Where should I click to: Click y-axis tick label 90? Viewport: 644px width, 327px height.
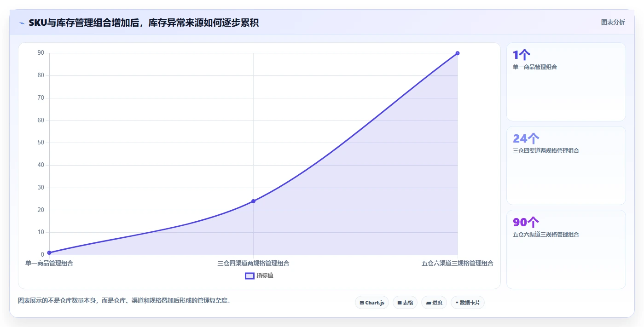[x=41, y=53]
